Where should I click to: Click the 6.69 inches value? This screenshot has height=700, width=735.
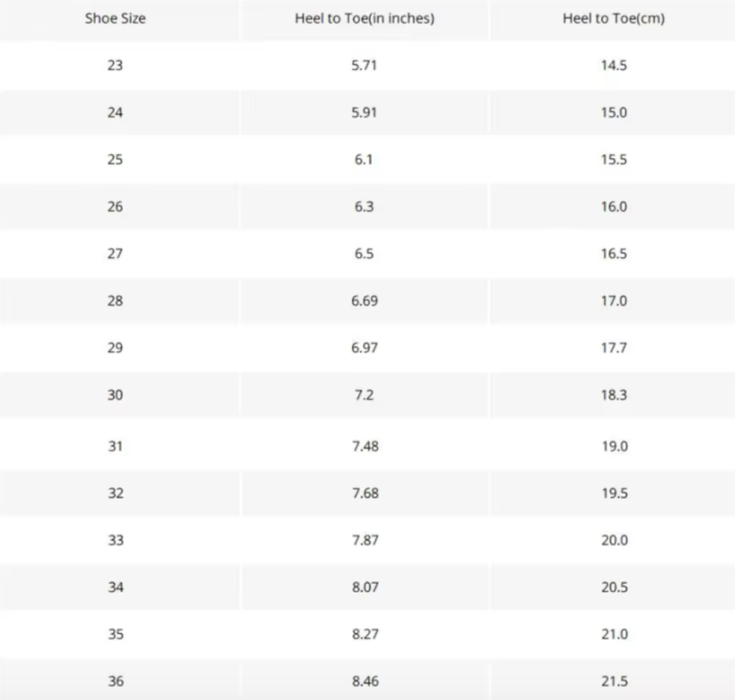[x=364, y=301]
